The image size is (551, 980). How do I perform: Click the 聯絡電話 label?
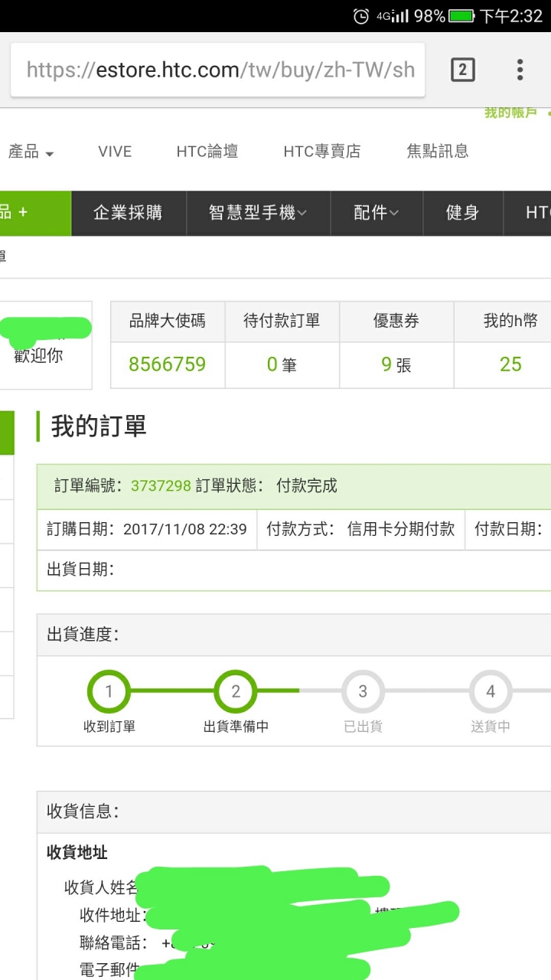112,943
